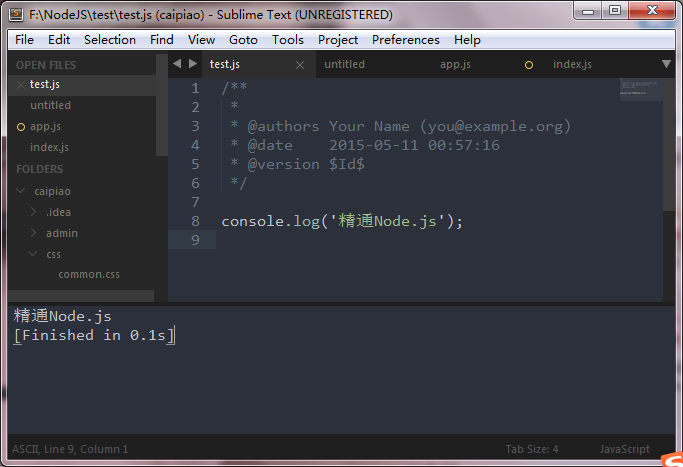The image size is (683, 467).
Task: Click the next tab arrow in tab bar
Action: point(193,64)
